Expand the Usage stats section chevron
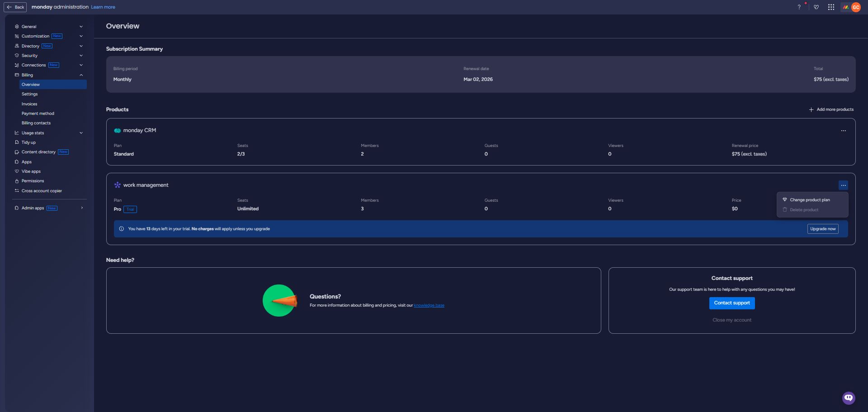 [x=81, y=133]
